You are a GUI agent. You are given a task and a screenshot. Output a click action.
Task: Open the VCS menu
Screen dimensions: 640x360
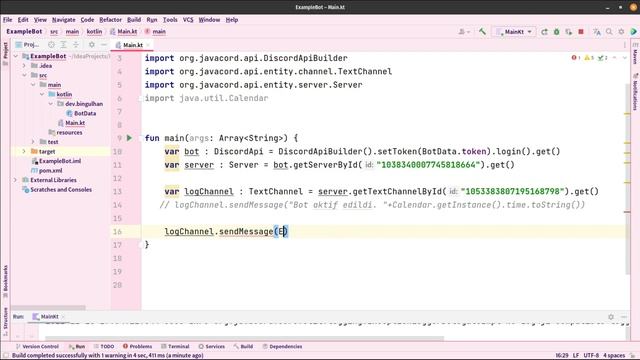[x=188, y=20]
